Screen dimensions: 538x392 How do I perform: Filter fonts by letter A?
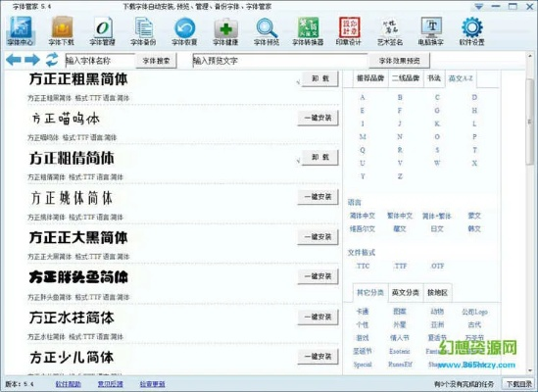click(363, 97)
